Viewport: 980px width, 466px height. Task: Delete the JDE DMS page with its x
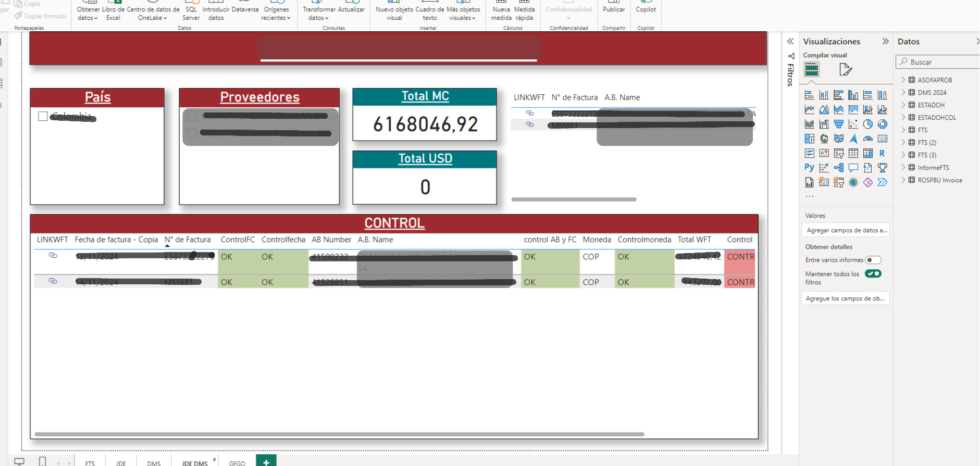click(x=214, y=459)
